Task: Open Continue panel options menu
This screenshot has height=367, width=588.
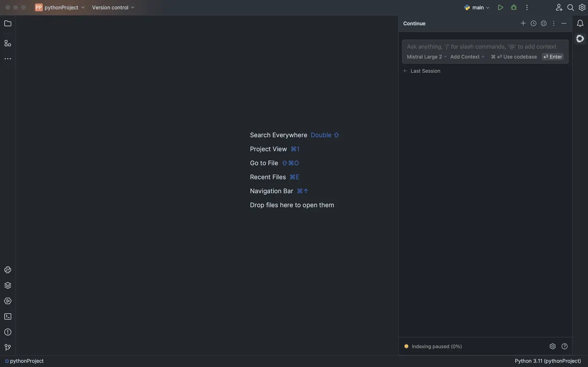Action: pos(554,23)
